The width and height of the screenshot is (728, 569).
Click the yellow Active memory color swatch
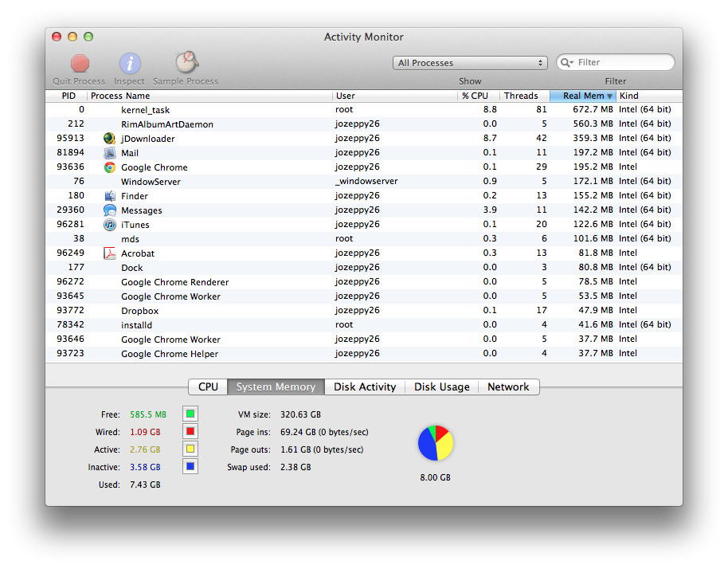[x=190, y=449]
